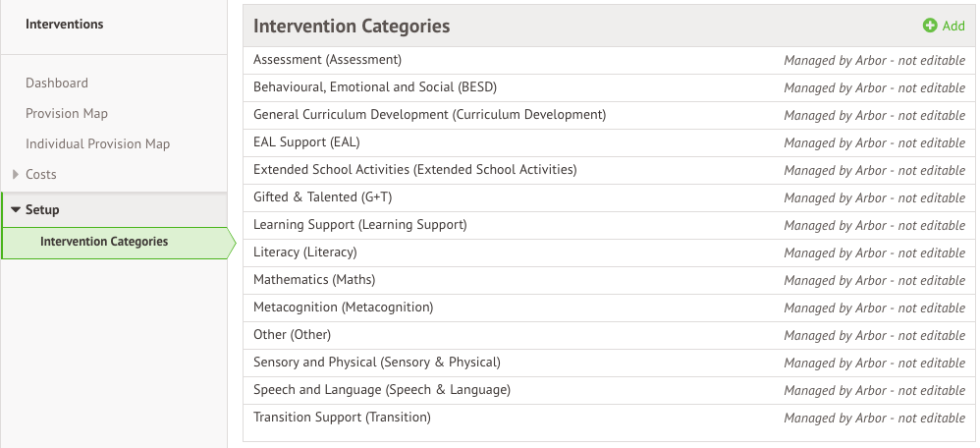Viewport: 980px width, 448px height.
Task: Open the Transition Support category
Action: click(342, 418)
